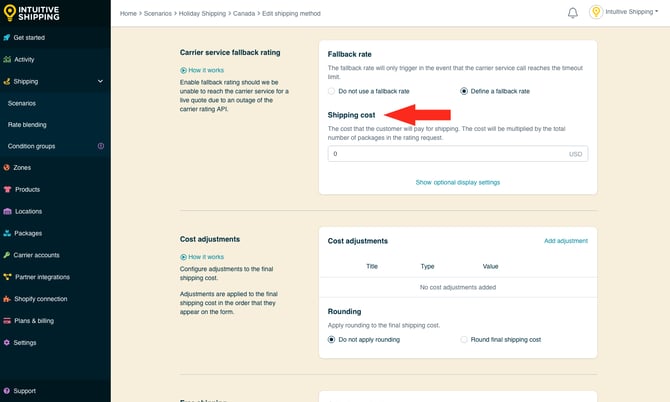Click the Settings gear icon
Image resolution: width=670 pixels, height=402 pixels.
(x=7, y=342)
